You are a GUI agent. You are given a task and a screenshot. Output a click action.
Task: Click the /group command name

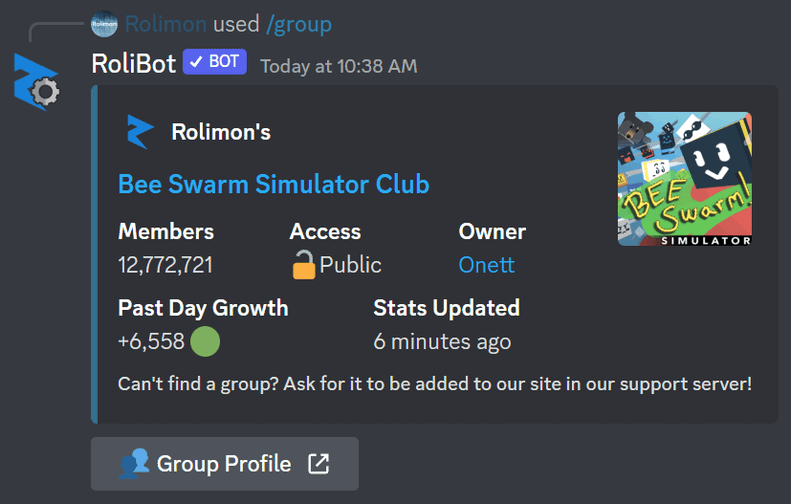(299, 24)
